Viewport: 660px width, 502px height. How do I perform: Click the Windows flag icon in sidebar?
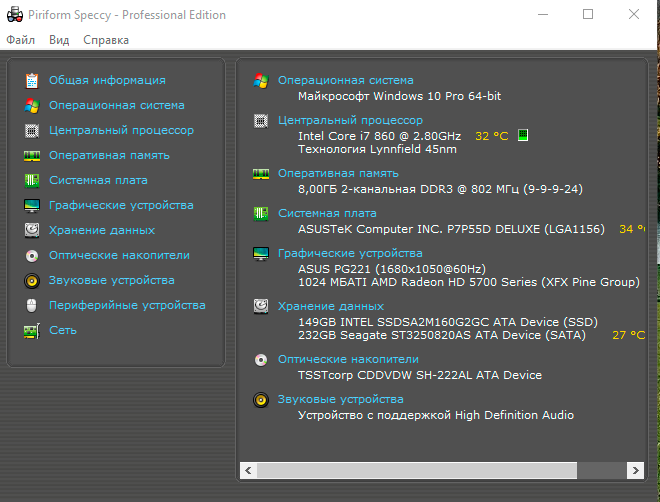click(32, 106)
